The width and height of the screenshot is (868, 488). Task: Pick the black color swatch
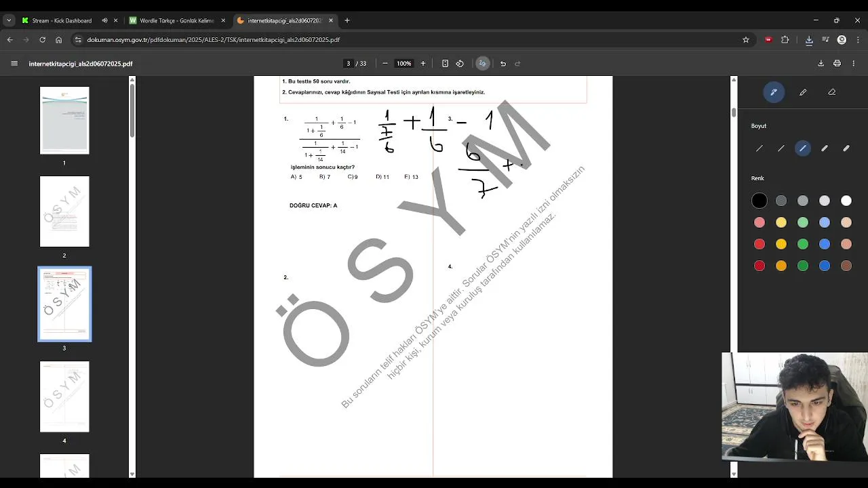[x=759, y=201]
